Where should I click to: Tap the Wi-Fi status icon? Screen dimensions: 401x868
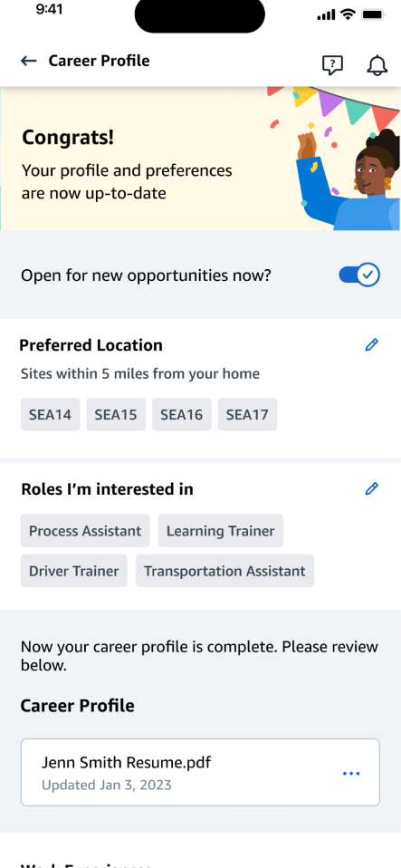click(x=348, y=14)
